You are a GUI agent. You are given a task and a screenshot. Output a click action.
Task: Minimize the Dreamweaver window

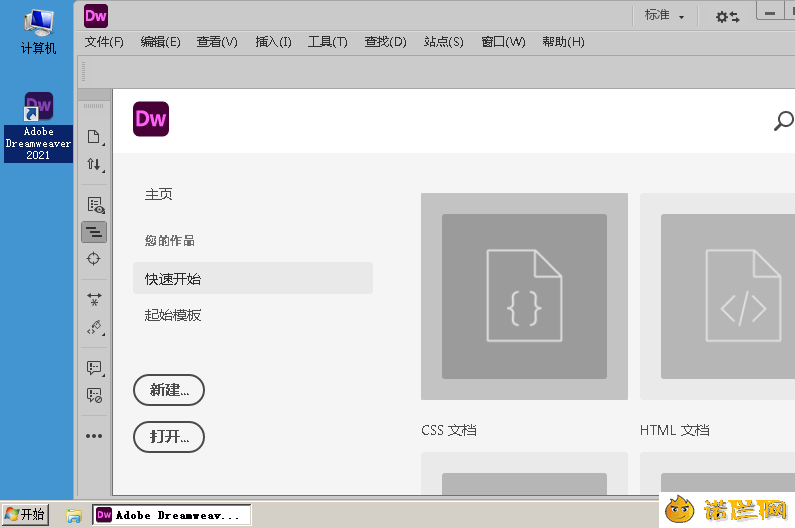pos(770,12)
